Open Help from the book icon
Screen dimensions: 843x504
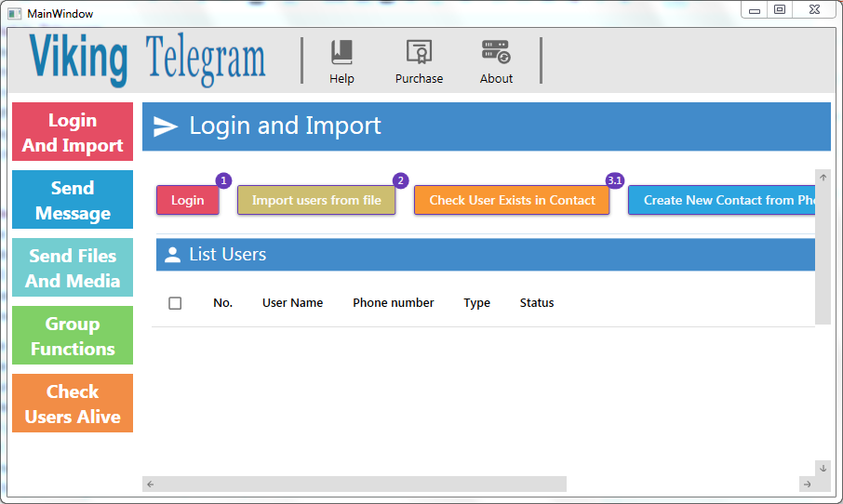[341, 53]
